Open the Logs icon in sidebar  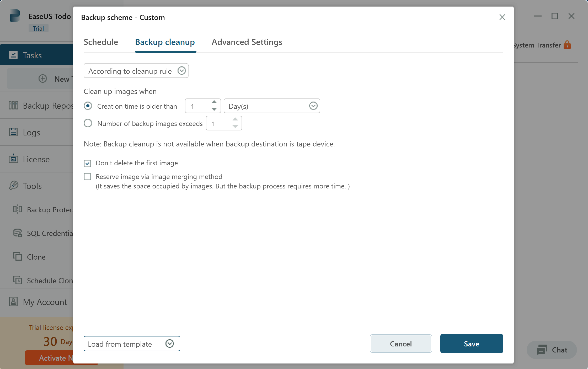point(13,132)
